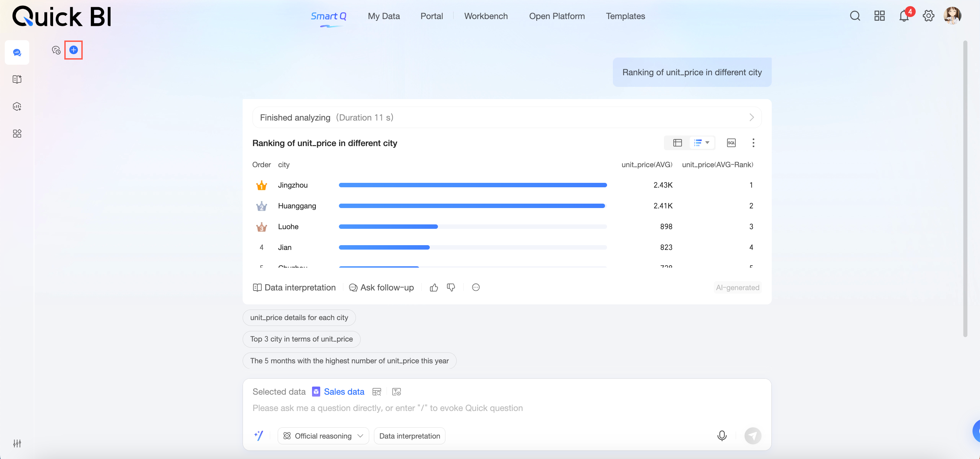
Task: Click the microphone voice input icon
Action: click(722, 436)
